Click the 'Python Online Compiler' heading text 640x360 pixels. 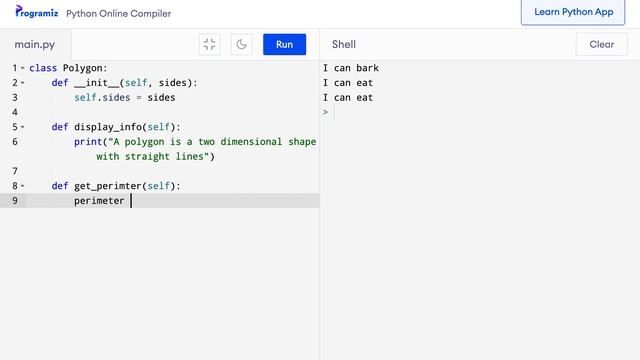(118, 13)
